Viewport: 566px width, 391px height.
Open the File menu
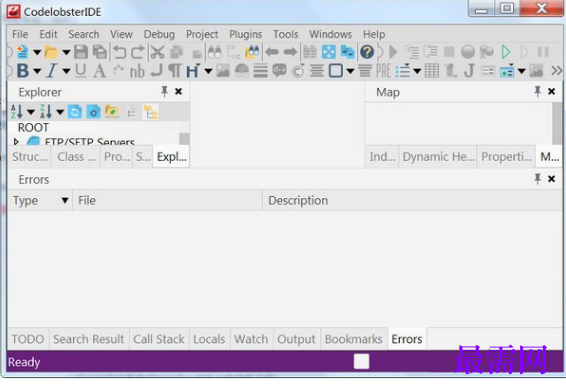pos(20,34)
